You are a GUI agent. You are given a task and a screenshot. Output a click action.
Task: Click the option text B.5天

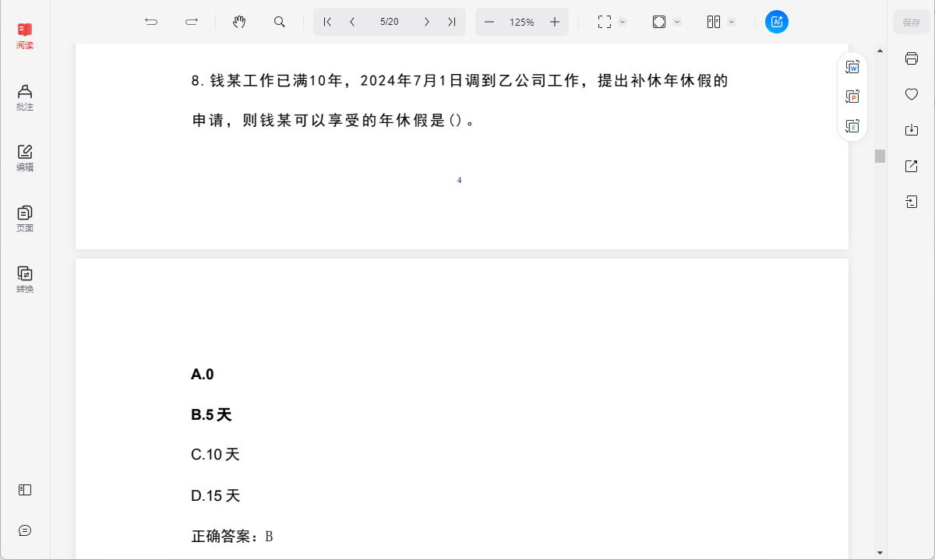point(211,415)
